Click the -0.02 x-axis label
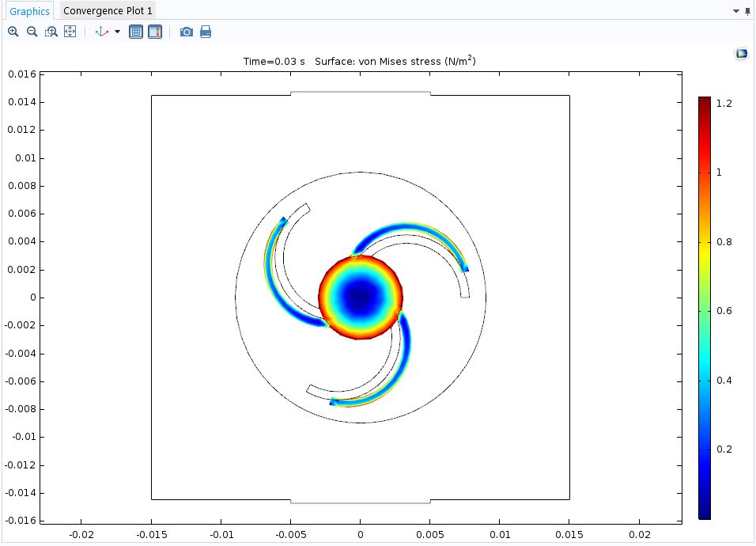 [x=81, y=534]
